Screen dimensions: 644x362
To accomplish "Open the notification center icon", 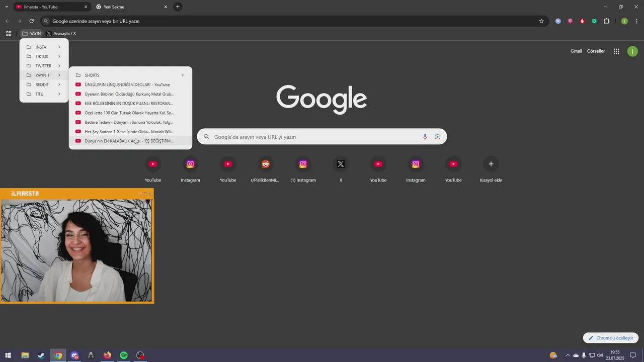I will click(633, 355).
